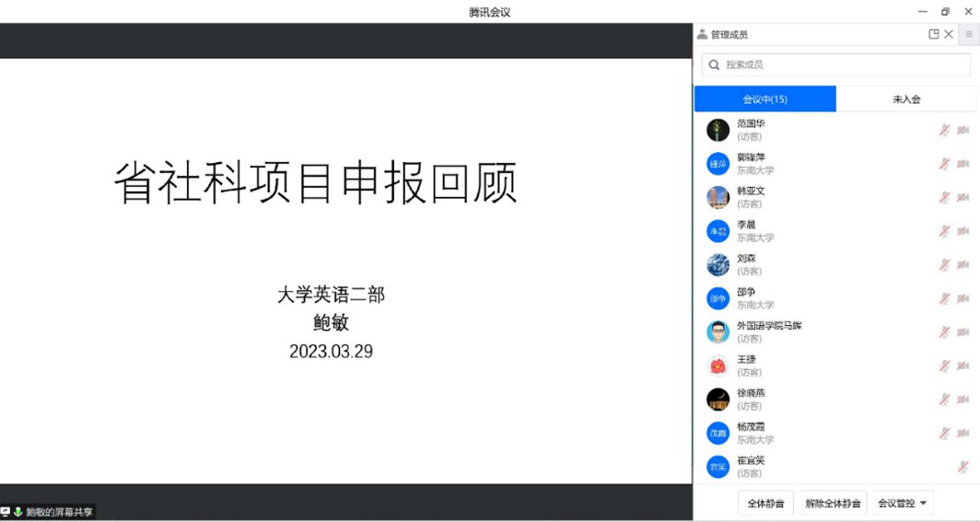
Task: Toggle microphone icon for 外国语学院马辉
Action: 944,332
